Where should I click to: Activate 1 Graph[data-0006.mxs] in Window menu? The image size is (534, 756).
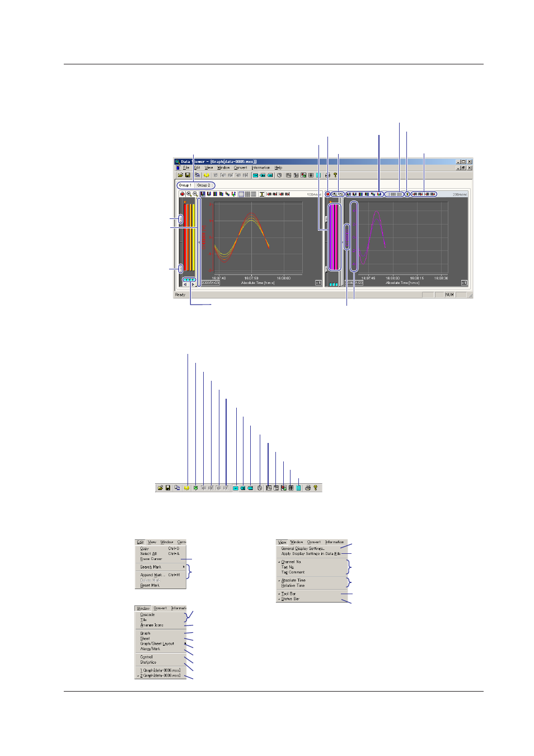pos(160,670)
